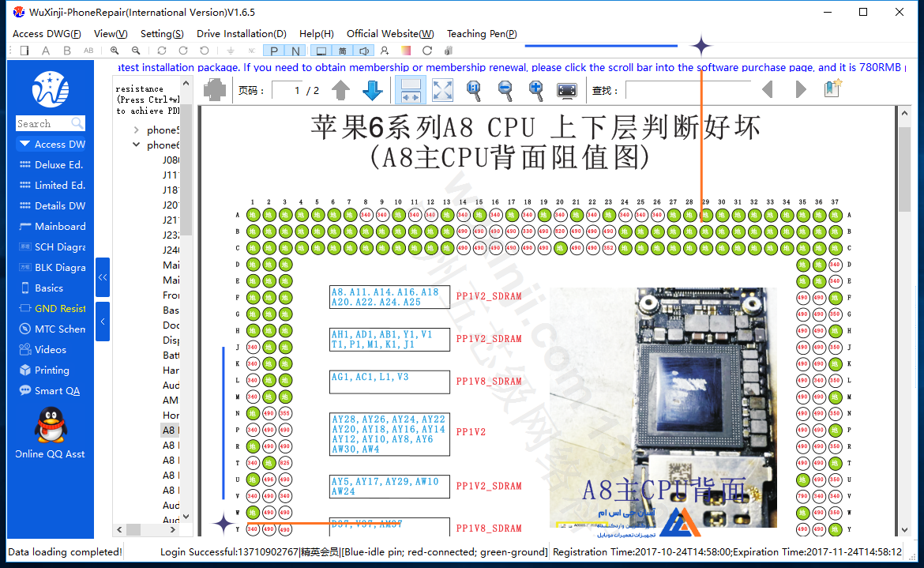The image size is (924, 568).
Task: Open Mainboard section in sidebar
Action: (52, 226)
